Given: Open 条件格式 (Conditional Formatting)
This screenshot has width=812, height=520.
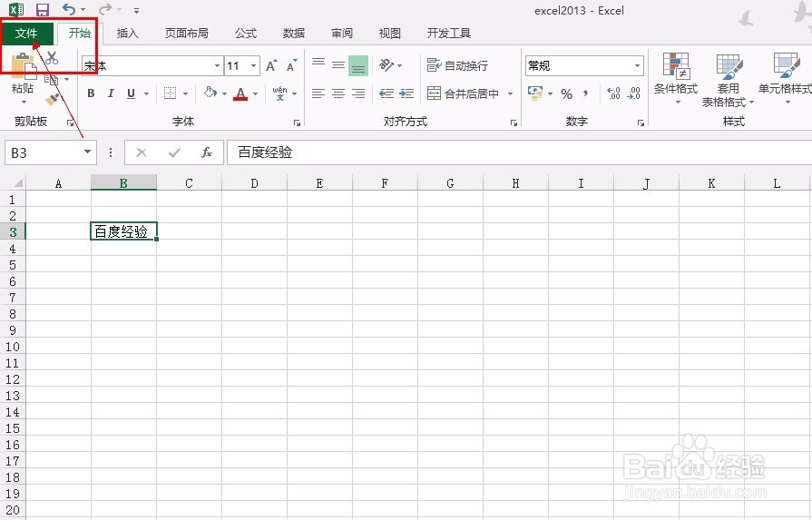Looking at the screenshot, I should (x=676, y=78).
